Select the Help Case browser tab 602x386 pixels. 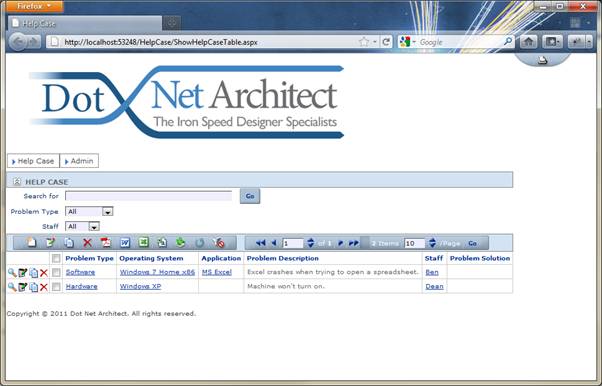(x=84, y=23)
